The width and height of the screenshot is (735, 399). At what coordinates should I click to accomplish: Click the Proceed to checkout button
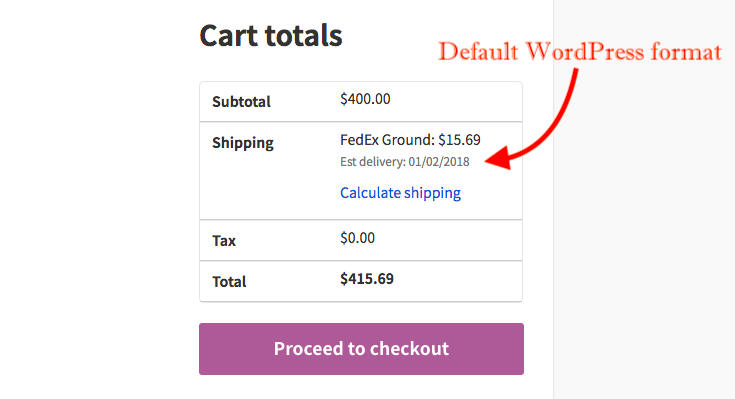coord(361,349)
